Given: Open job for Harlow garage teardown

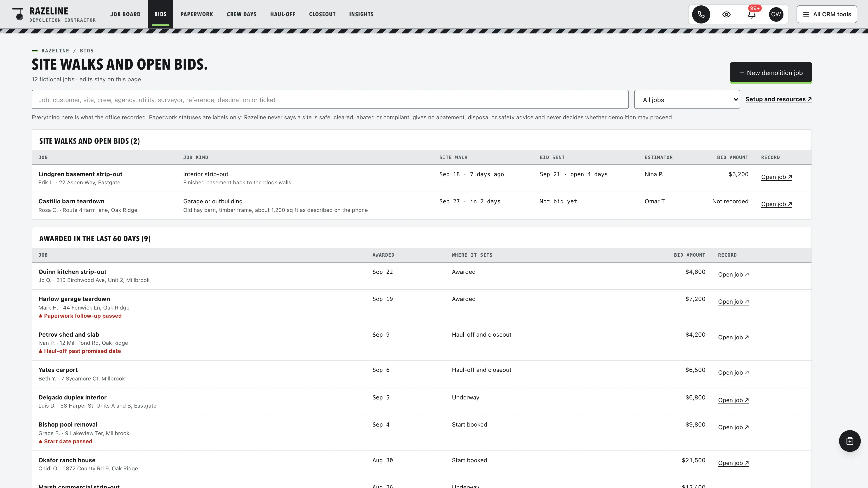Looking at the screenshot, I should click(x=733, y=301).
